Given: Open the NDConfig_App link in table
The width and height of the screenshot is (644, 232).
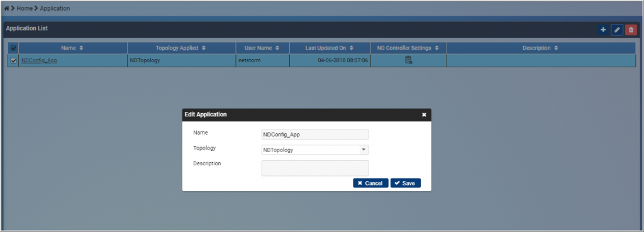Looking at the screenshot, I should click(x=39, y=60).
